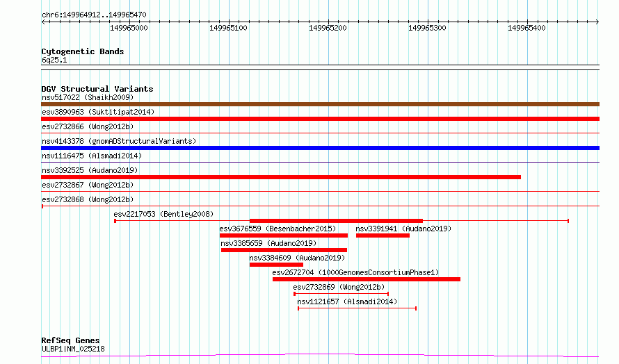The image size is (619, 364).
Task: Select the esv3890963 (Suktitipat2014) label
Action: [98, 112]
